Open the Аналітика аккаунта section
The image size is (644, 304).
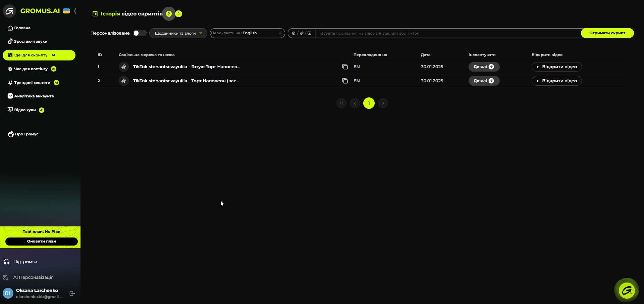pos(31,96)
